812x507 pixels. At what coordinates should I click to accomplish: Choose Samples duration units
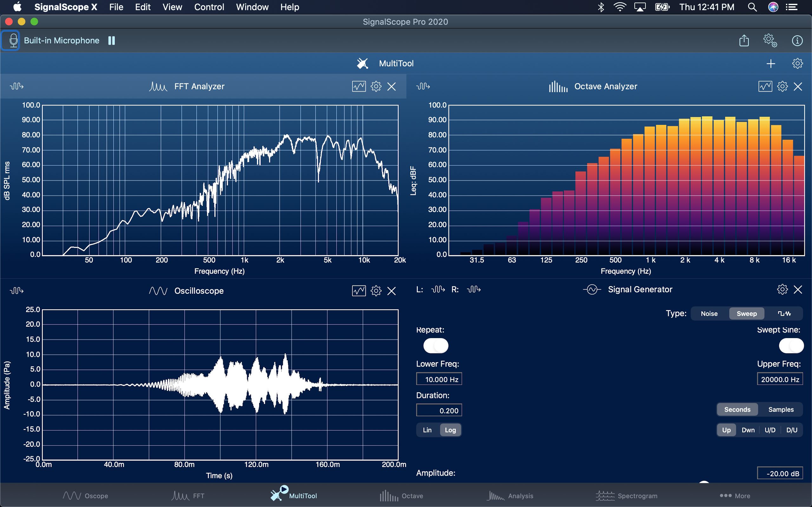point(781,409)
